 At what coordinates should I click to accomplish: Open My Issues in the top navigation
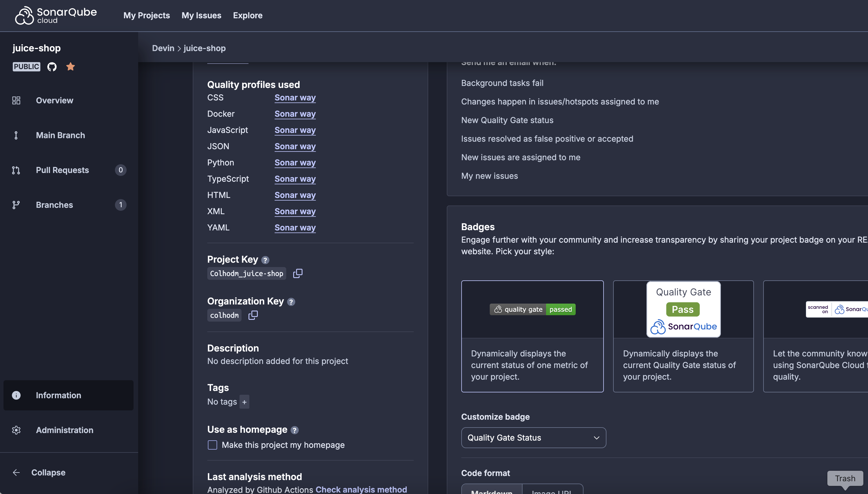(x=201, y=16)
